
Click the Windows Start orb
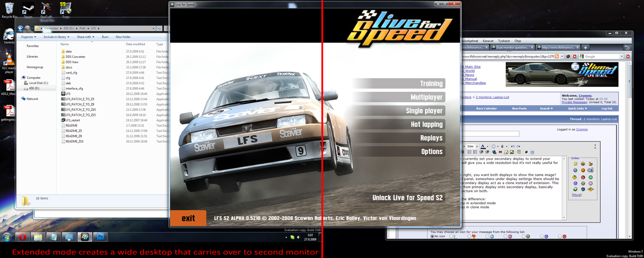pyautogui.click(x=8, y=236)
